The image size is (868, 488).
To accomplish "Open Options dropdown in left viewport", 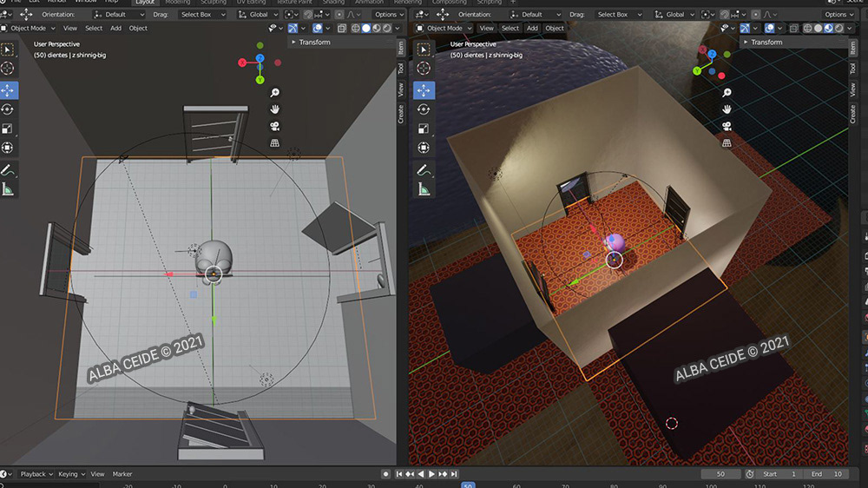I will [x=388, y=15].
